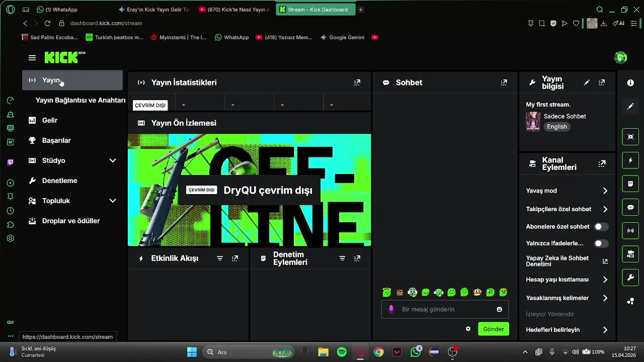This screenshot has height=362, width=644.
Task: Click the English language tag
Action: tap(557, 127)
